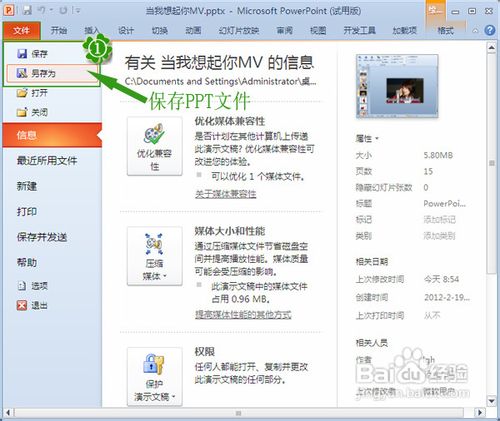This screenshot has height=421, width=500.
Task: Collapse the ribbon with the caret arrow
Action: (x=475, y=31)
